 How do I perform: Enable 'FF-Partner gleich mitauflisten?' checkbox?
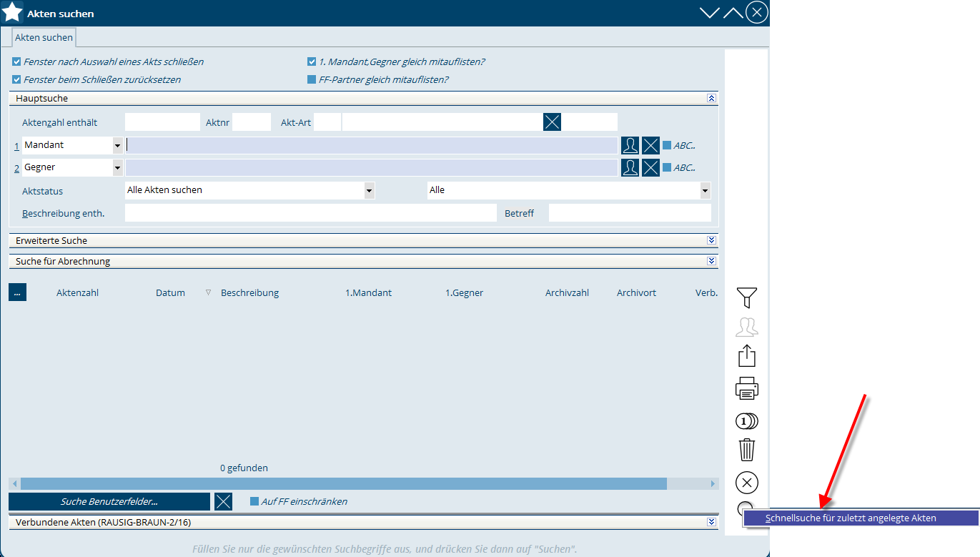(312, 79)
